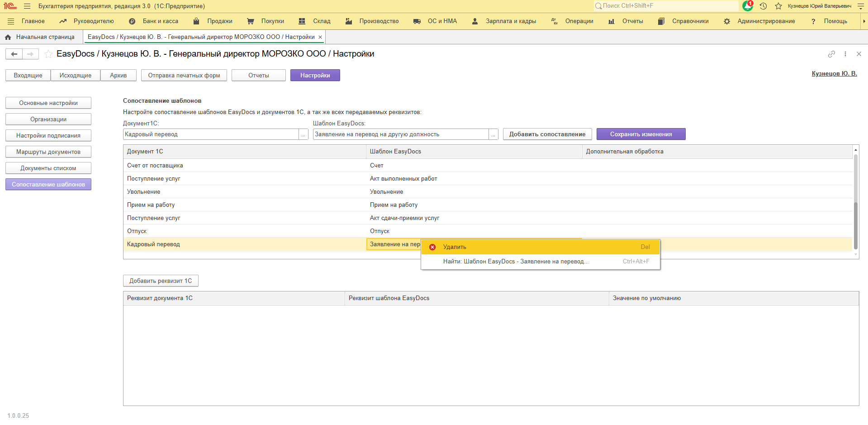Screen dimensions: 868x425
Task: Click the table vertical scrollbar
Action: [855, 204]
